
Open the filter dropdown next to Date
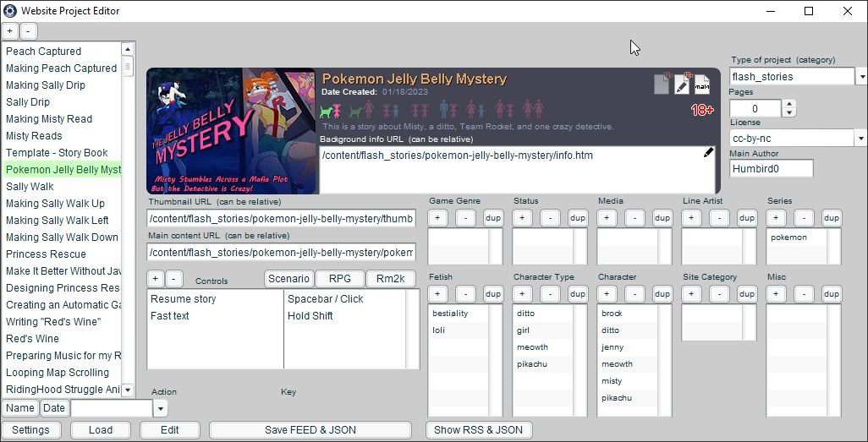click(x=161, y=409)
